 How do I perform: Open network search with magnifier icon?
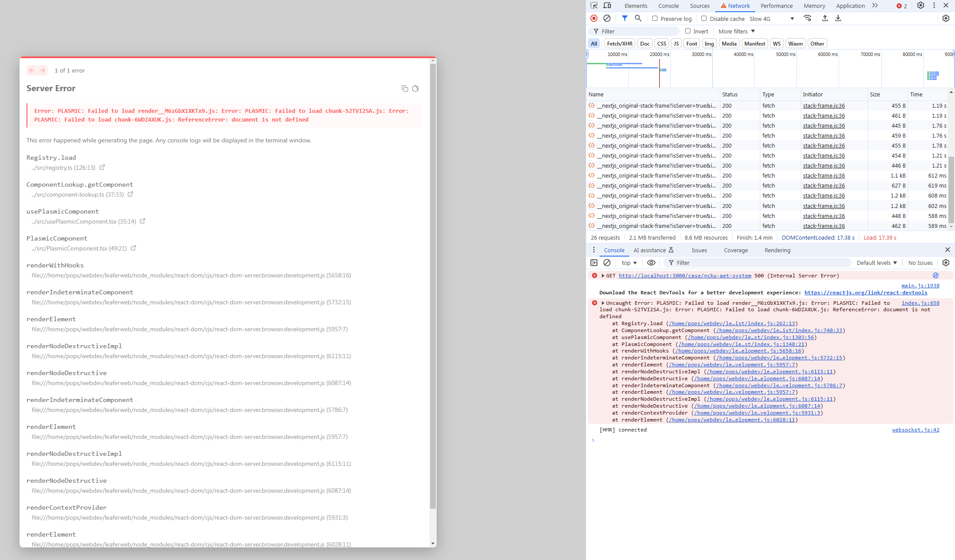638,18
